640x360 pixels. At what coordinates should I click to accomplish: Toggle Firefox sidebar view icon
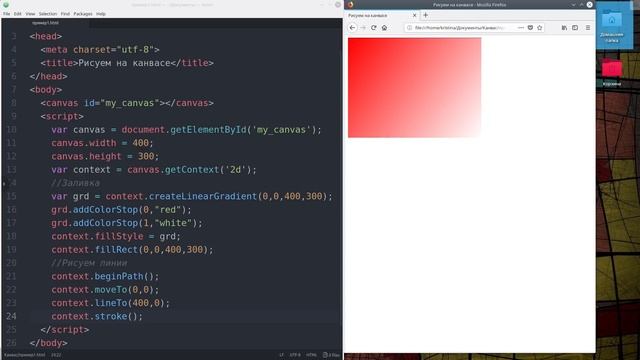(x=575, y=28)
